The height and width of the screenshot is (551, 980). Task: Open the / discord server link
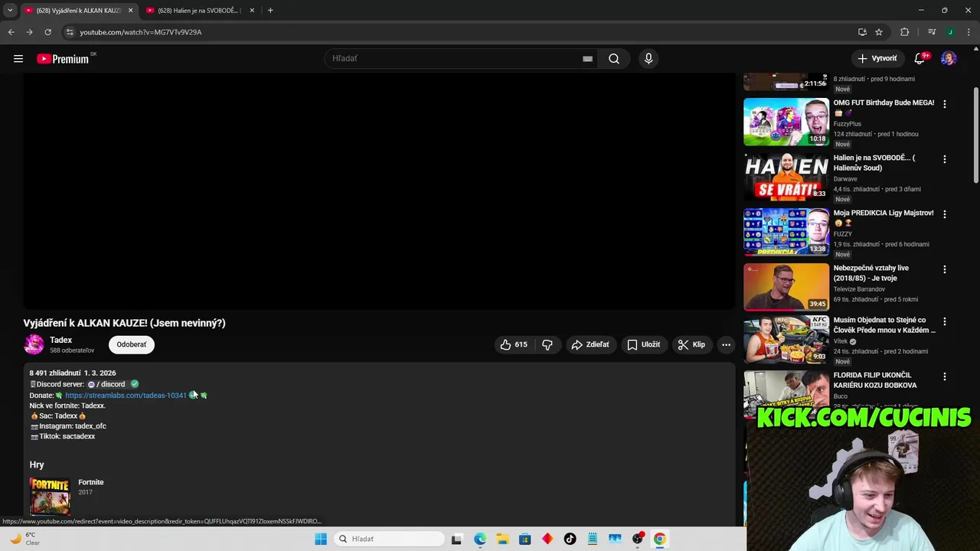(x=106, y=384)
